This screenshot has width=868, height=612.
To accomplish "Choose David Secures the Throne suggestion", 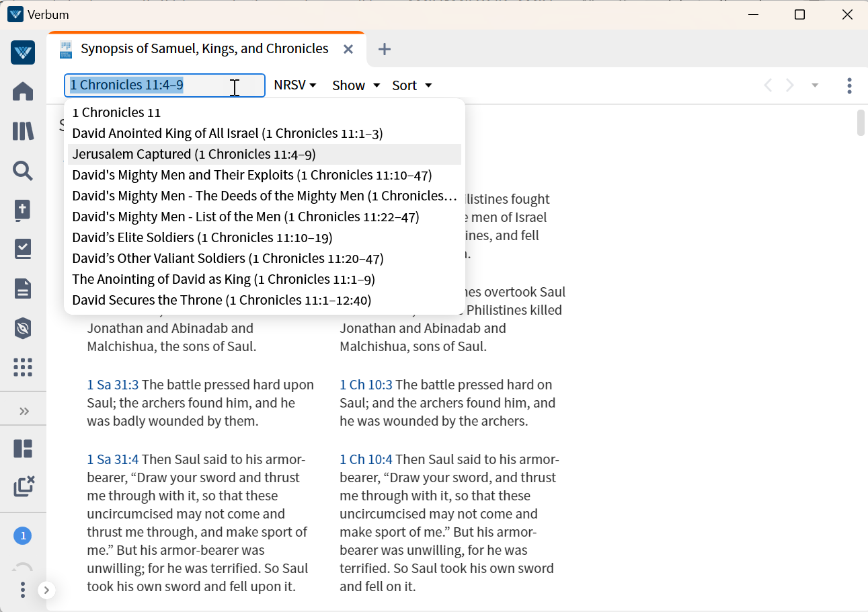I will pyautogui.click(x=264, y=300).
